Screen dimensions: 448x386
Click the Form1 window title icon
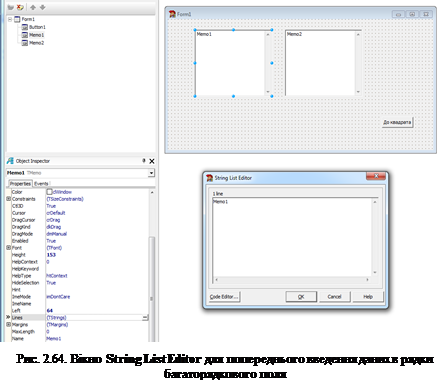(172, 14)
